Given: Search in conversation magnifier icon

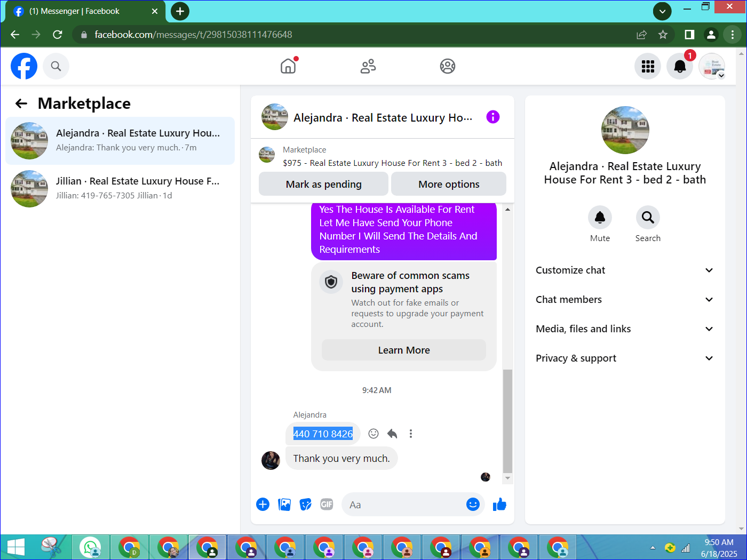Looking at the screenshot, I should [x=648, y=217].
